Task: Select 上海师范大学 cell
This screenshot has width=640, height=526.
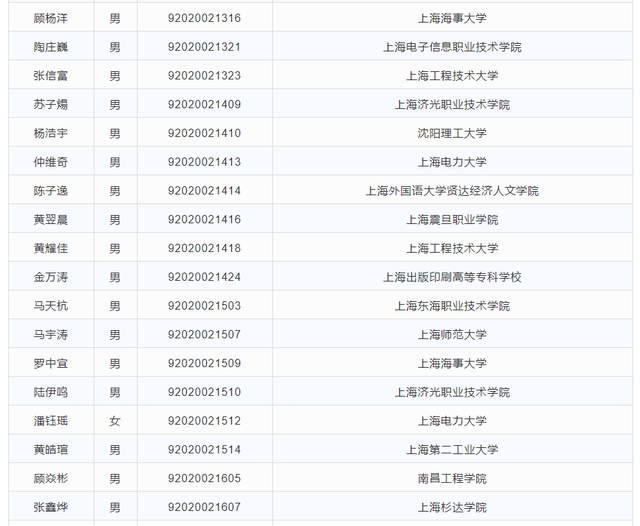Action: pyautogui.click(x=452, y=335)
